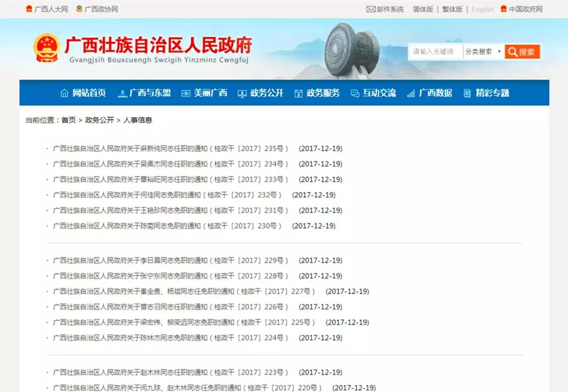Click the monitor icon beside 政务公开
568x392 pixels.
[242, 94]
